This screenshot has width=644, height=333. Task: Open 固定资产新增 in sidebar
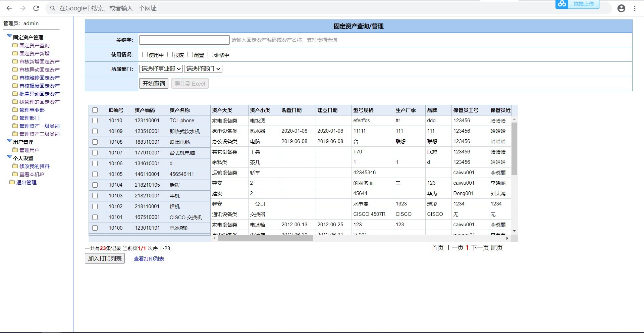35,53
